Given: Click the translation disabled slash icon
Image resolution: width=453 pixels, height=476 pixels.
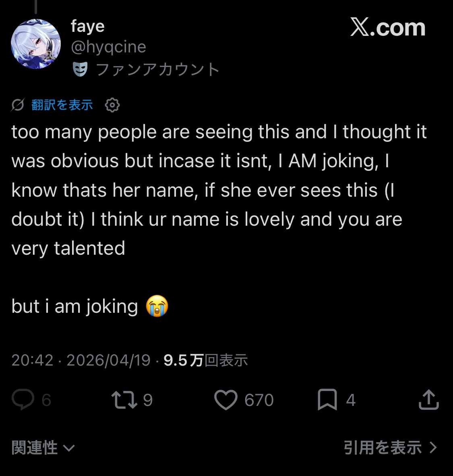Looking at the screenshot, I should [x=18, y=105].
